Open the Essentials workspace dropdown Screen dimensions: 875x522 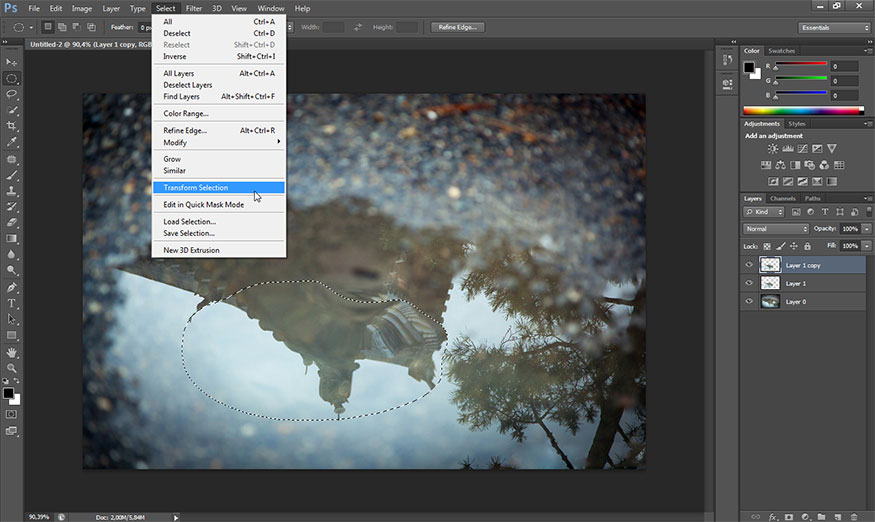click(834, 27)
